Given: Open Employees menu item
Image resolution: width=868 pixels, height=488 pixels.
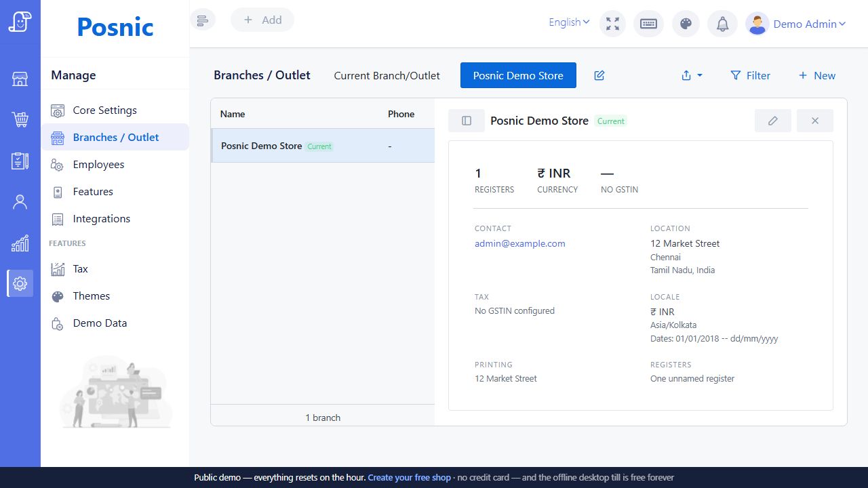Looking at the screenshot, I should pyautogui.click(x=115, y=164).
